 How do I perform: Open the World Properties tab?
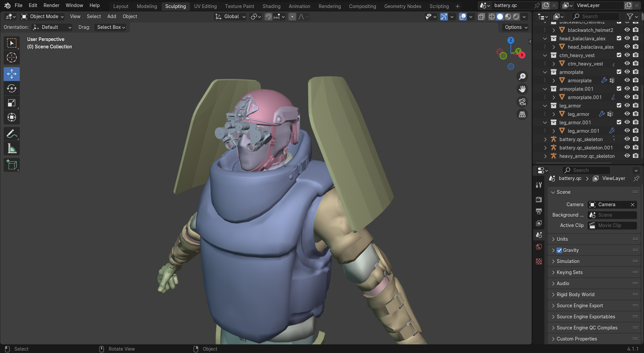pos(539,247)
